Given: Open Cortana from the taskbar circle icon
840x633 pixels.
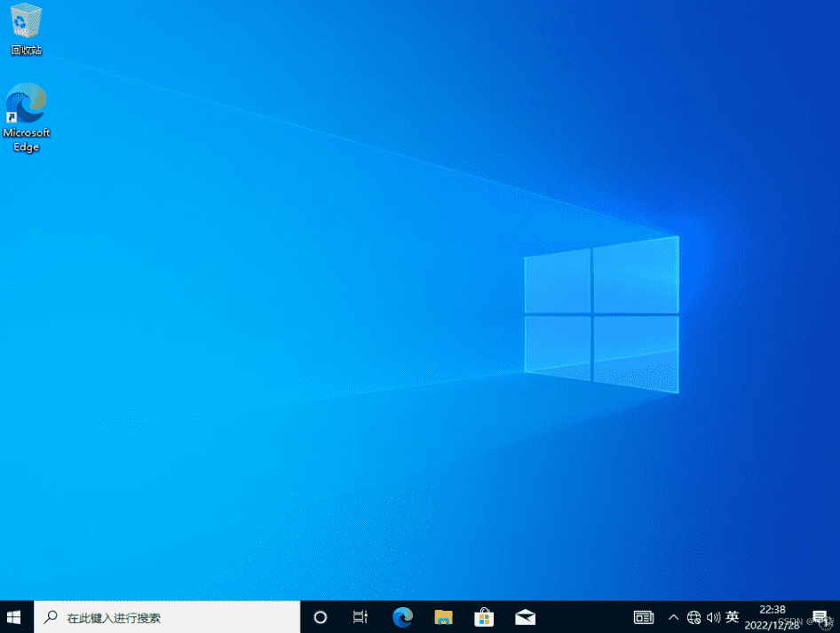Looking at the screenshot, I should [321, 617].
